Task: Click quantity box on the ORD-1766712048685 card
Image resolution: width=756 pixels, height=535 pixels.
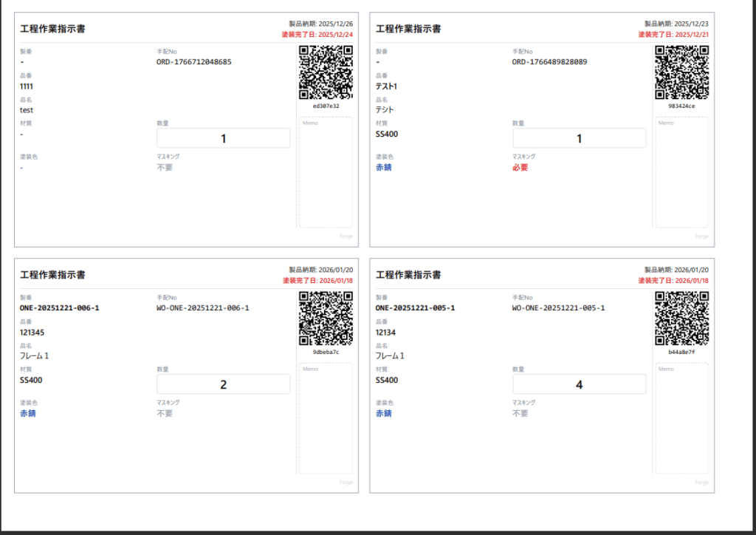Action: click(224, 138)
